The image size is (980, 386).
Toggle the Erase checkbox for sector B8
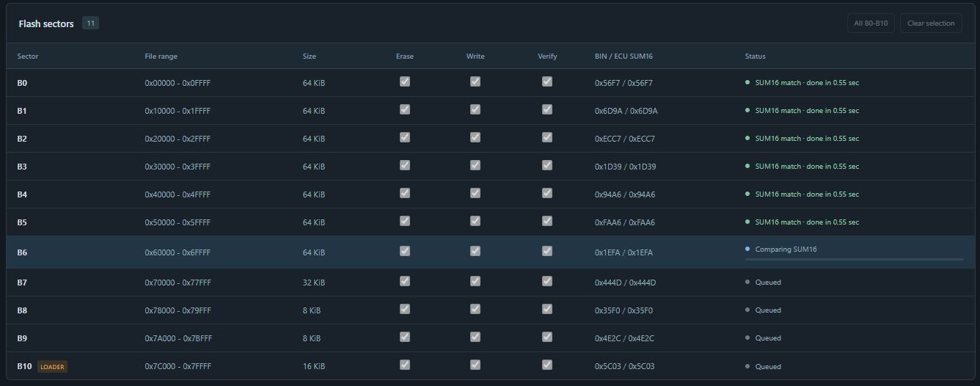click(x=405, y=309)
